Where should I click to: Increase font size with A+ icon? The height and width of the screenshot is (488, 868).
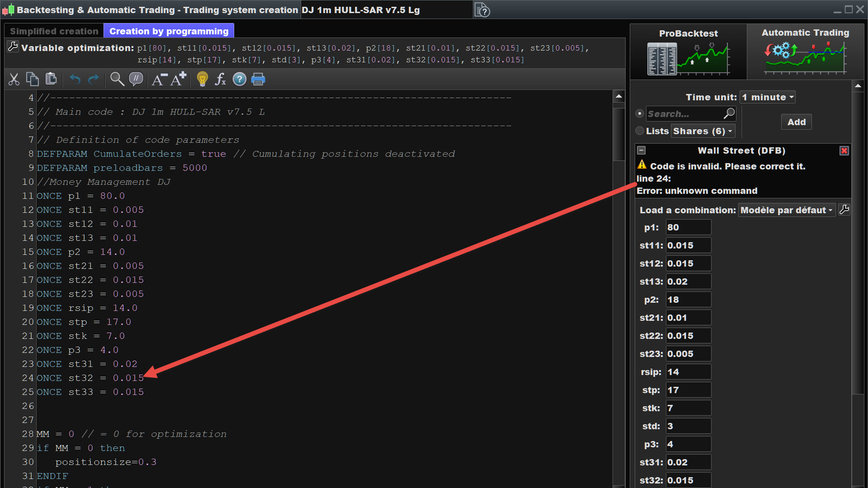tap(178, 79)
